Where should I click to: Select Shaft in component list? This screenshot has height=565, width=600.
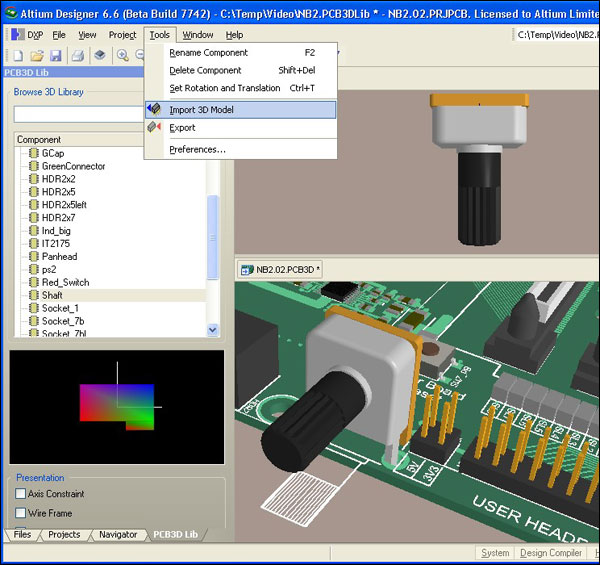pyautogui.click(x=52, y=295)
